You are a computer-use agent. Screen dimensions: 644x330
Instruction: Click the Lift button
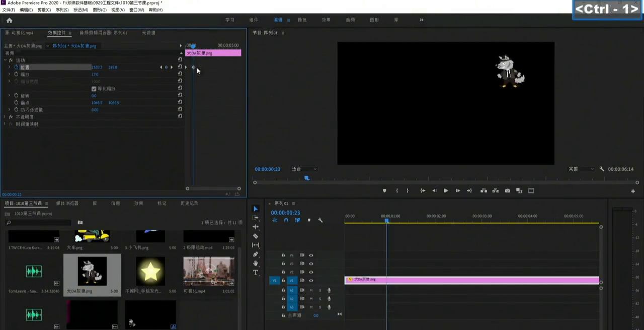click(x=484, y=191)
